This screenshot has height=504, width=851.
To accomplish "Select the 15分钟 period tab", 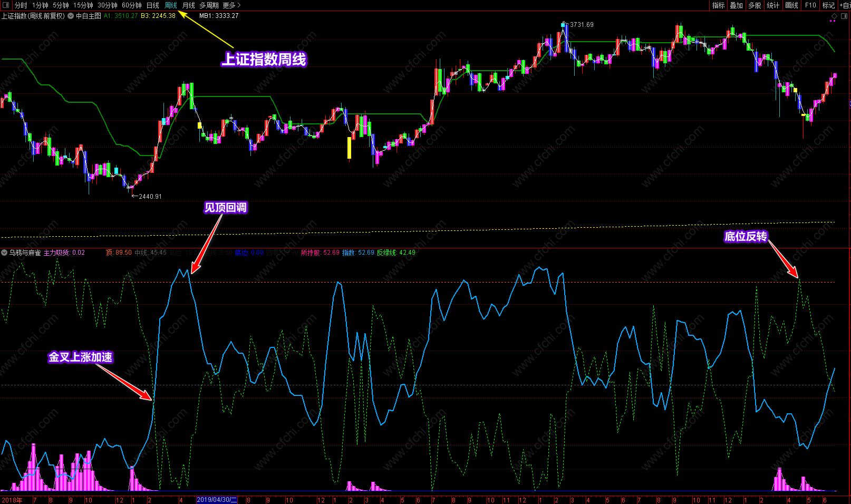I will click(x=83, y=5).
